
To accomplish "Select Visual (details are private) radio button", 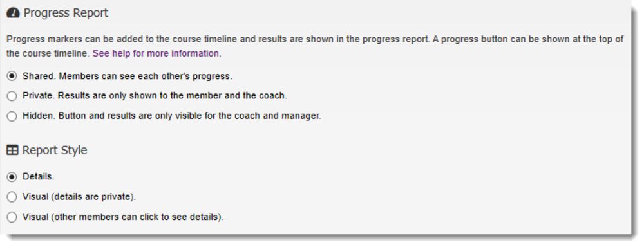I will pos(12,197).
